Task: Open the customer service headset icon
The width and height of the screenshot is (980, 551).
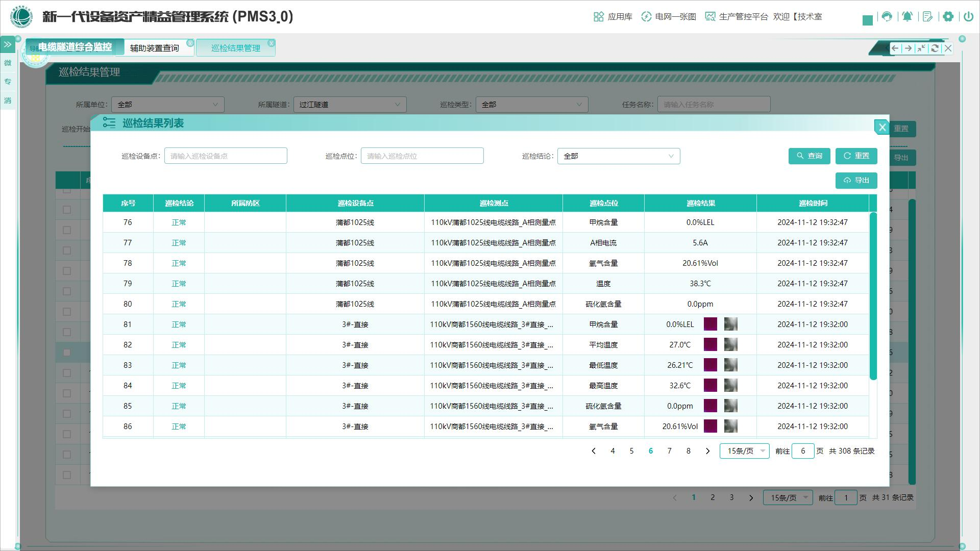Action: click(887, 16)
